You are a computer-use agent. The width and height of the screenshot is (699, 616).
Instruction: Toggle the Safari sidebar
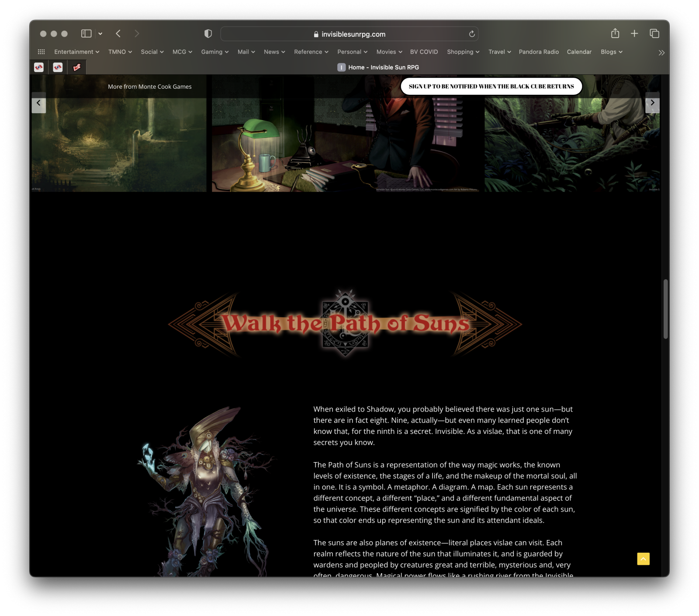pyautogui.click(x=86, y=34)
